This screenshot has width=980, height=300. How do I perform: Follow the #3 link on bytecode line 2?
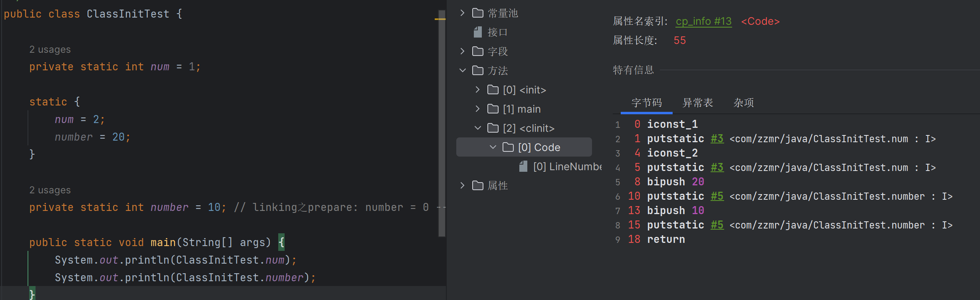click(717, 139)
